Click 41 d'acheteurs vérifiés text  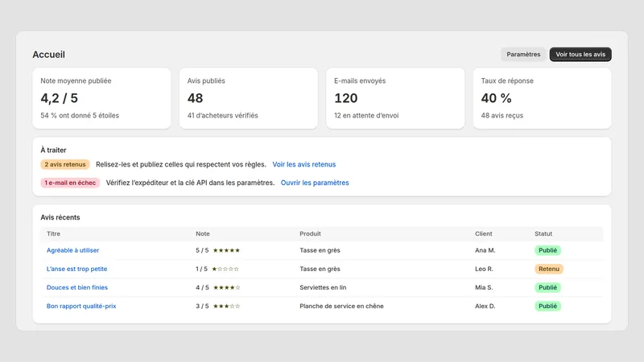coord(223,116)
